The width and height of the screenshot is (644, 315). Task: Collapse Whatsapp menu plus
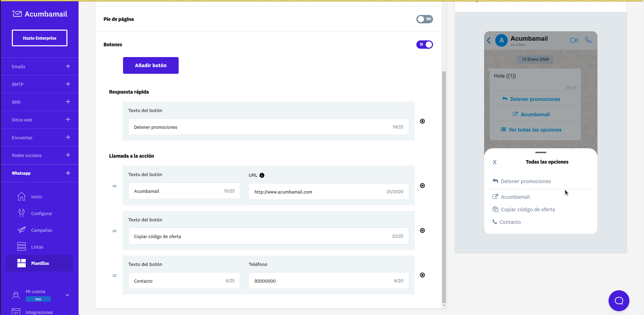tap(68, 173)
